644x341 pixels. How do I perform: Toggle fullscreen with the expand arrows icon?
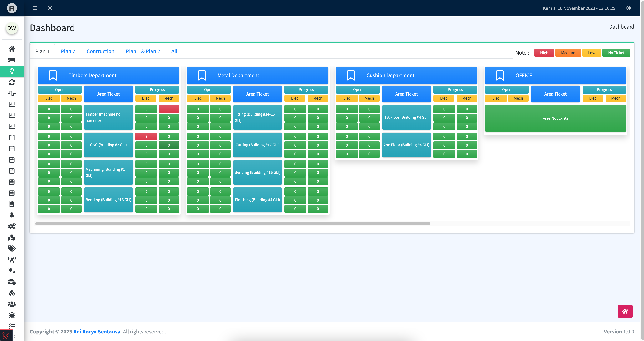point(50,8)
